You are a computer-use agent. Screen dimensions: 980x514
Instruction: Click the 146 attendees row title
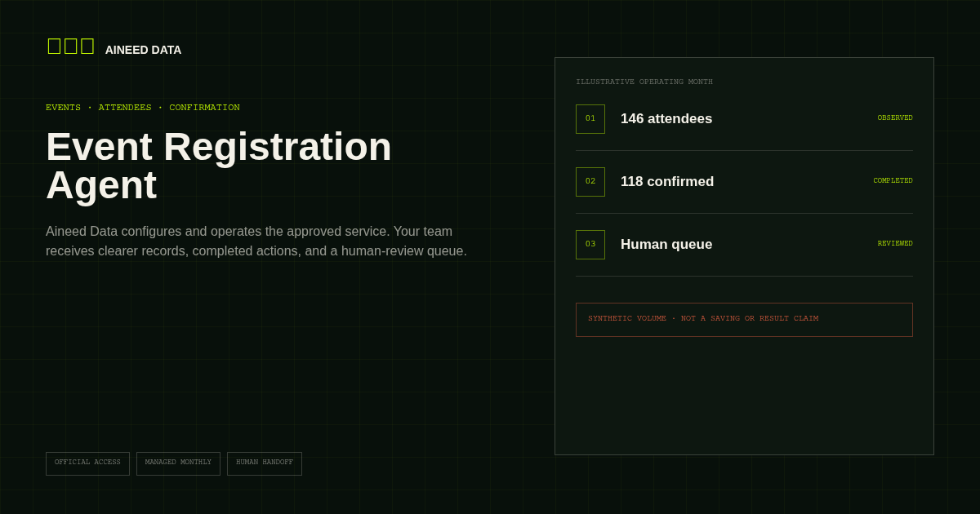click(x=666, y=119)
